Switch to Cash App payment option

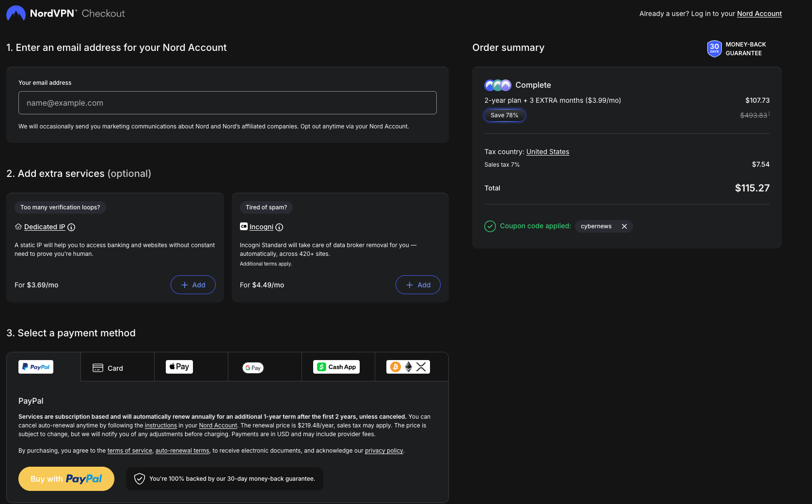point(338,367)
